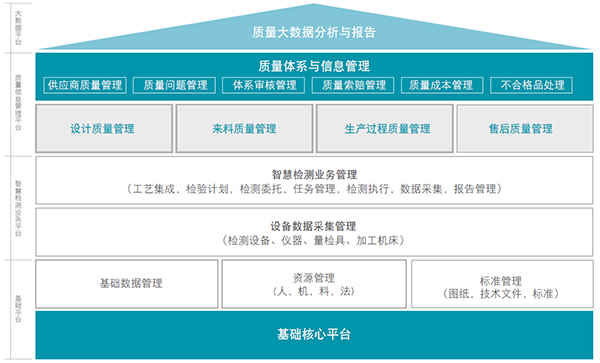600x363 pixels.
Task: Select the 供应商质量管理 box
Action: coord(85,85)
